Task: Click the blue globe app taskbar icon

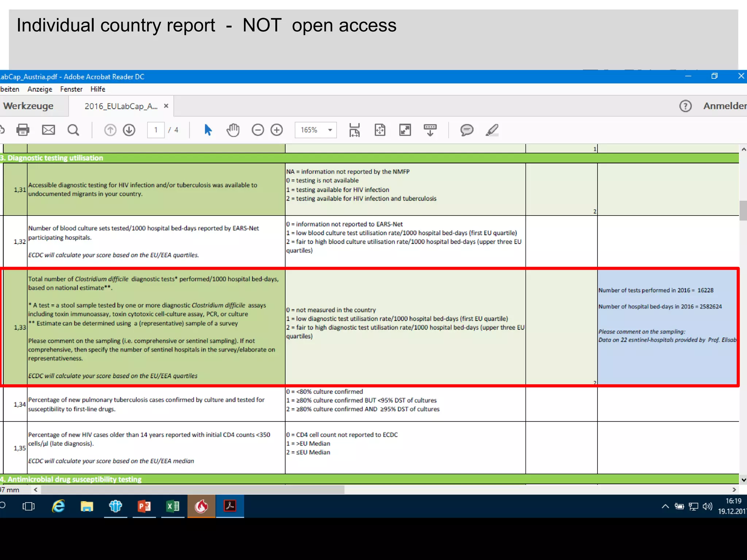Action: click(x=116, y=506)
